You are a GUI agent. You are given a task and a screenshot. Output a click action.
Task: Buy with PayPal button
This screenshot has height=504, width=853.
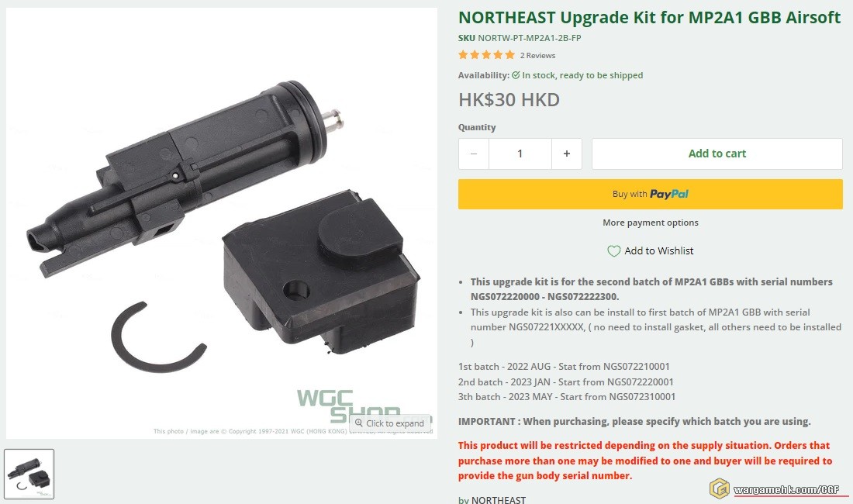(x=650, y=194)
